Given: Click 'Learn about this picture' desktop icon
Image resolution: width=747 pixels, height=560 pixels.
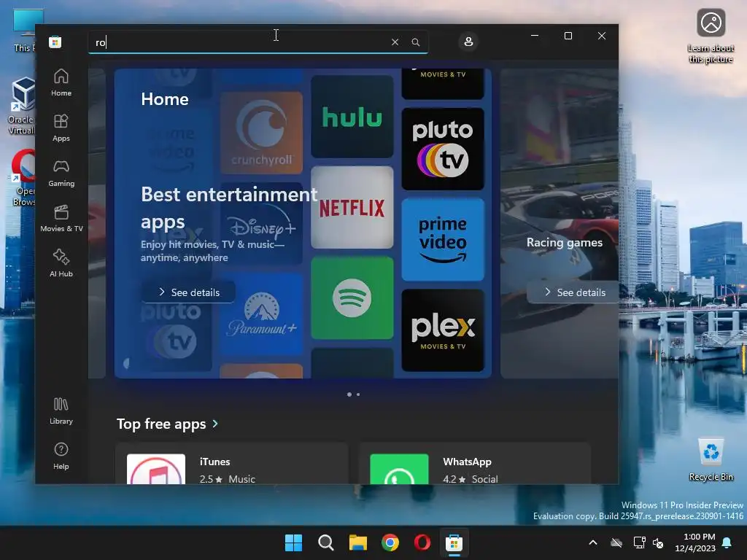Looking at the screenshot, I should click(x=711, y=36).
